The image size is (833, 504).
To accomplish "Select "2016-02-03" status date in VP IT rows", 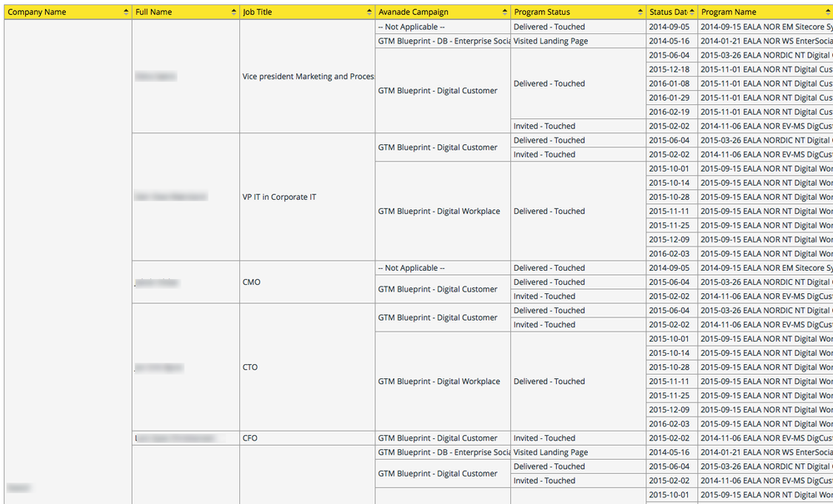I will tap(672, 253).
